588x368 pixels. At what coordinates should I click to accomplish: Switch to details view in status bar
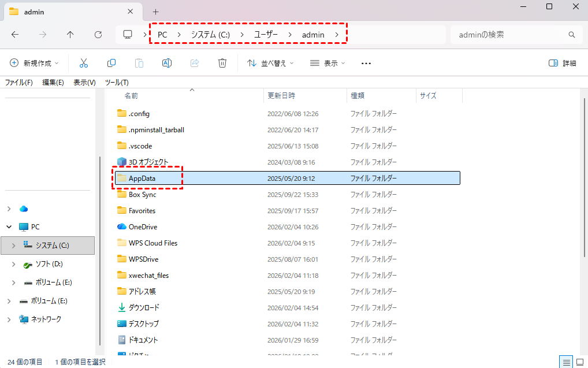coord(565,362)
